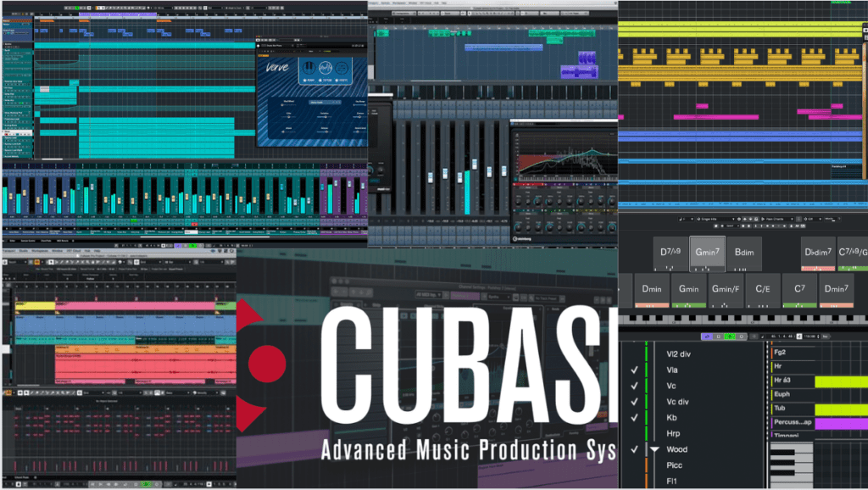Select the Euph track label

point(782,394)
